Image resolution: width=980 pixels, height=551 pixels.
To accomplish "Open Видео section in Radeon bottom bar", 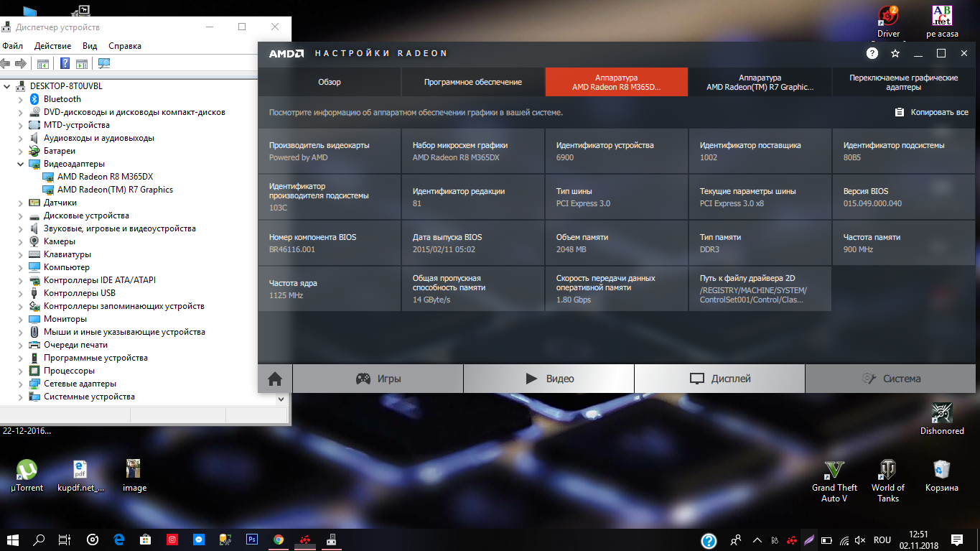I will 549,379.
